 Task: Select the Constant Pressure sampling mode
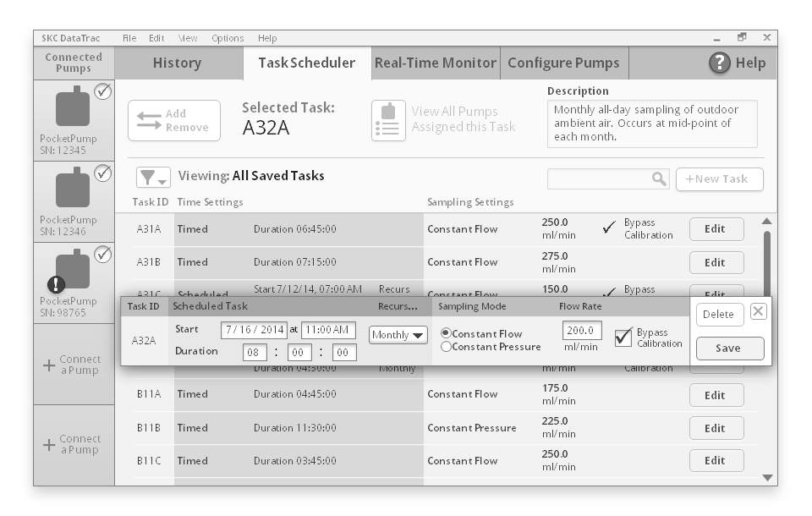tap(447, 345)
